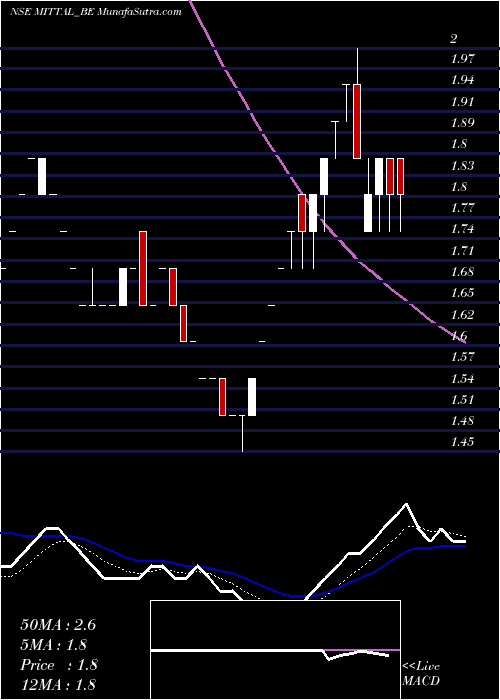The width and height of the screenshot is (500, 700).
Task: Click inside the Live MACD inset panel
Action: click(x=275, y=650)
